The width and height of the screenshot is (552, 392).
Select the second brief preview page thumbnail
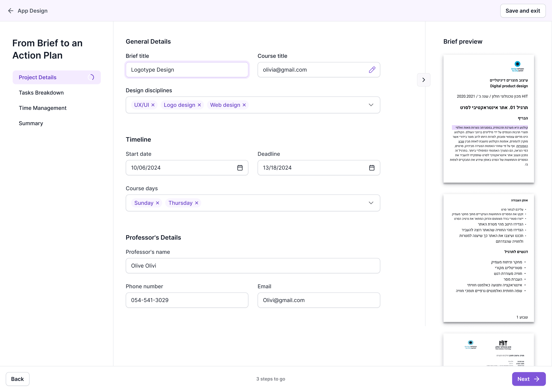[488, 258]
